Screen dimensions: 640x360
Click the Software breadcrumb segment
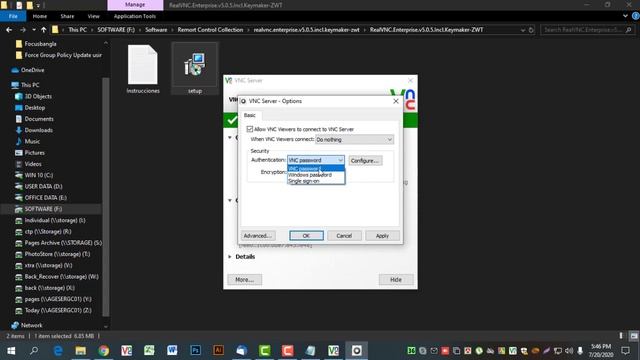pos(156,30)
